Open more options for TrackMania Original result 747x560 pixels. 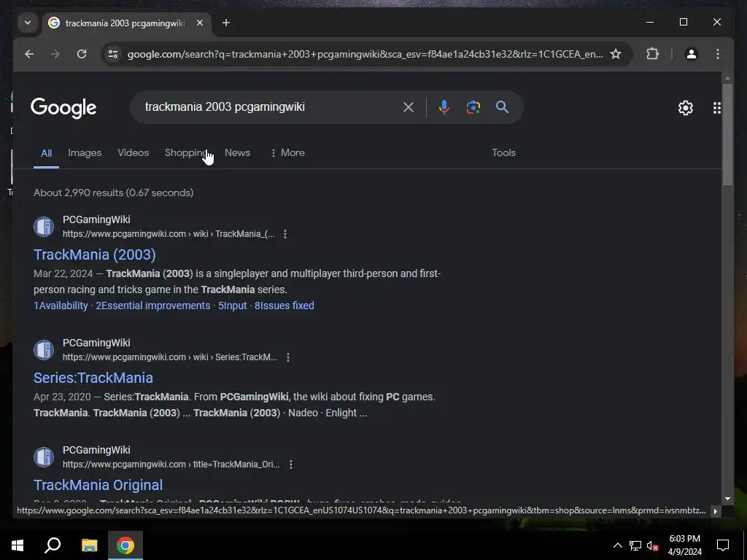[x=290, y=464]
